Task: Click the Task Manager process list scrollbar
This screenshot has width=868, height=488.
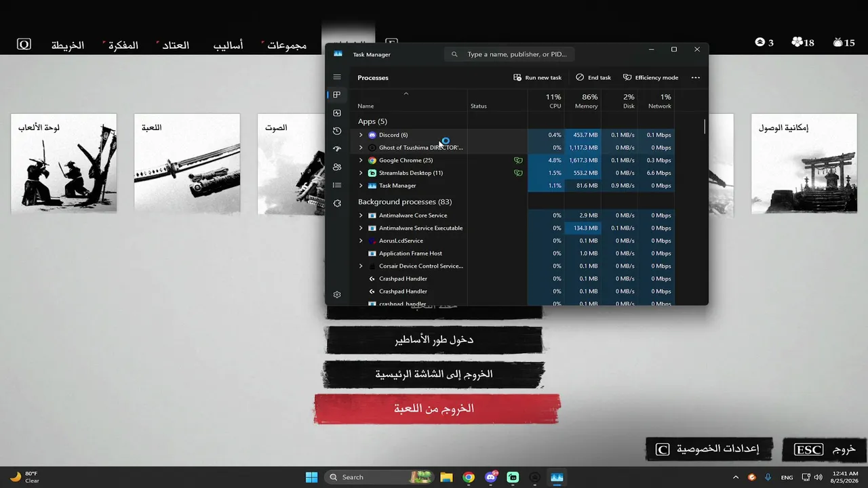Action: [x=705, y=127]
